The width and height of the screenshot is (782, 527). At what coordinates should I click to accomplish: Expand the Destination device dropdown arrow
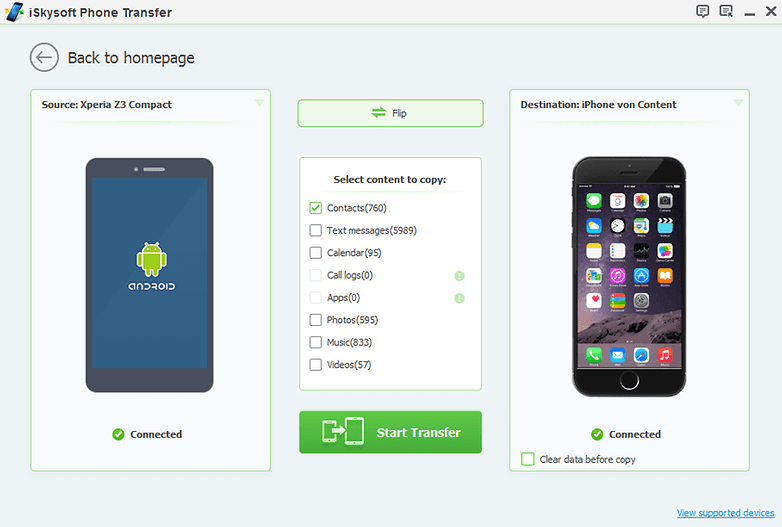pyautogui.click(x=738, y=103)
